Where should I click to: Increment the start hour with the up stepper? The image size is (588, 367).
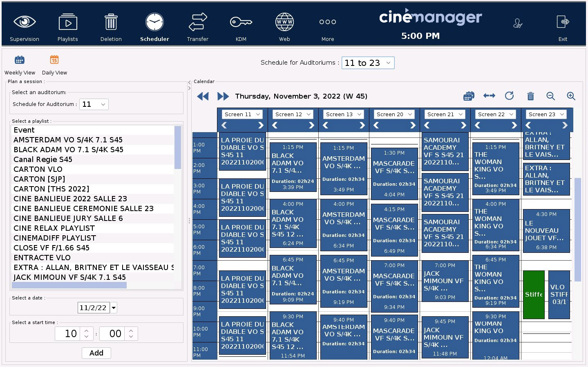(86, 330)
